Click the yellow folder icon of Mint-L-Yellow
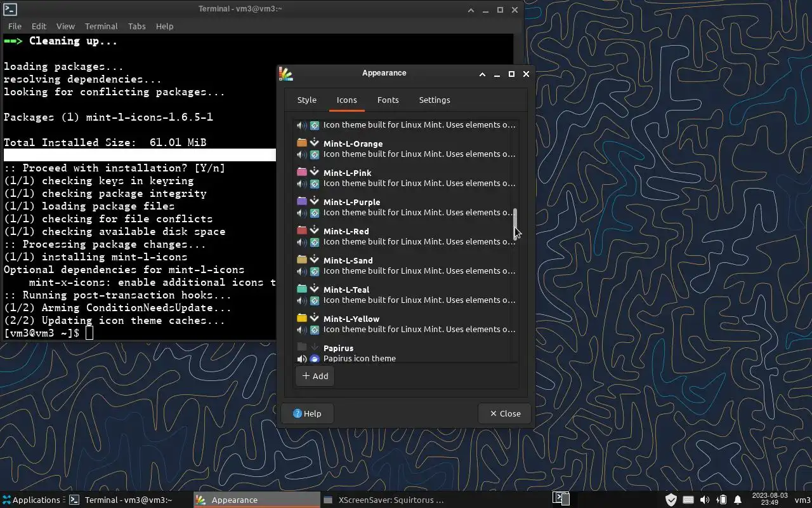The height and width of the screenshot is (508, 812). [x=302, y=318]
